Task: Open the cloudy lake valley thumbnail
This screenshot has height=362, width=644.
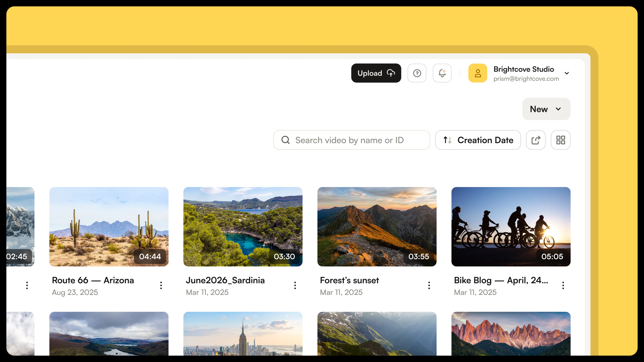Action: tap(109, 334)
